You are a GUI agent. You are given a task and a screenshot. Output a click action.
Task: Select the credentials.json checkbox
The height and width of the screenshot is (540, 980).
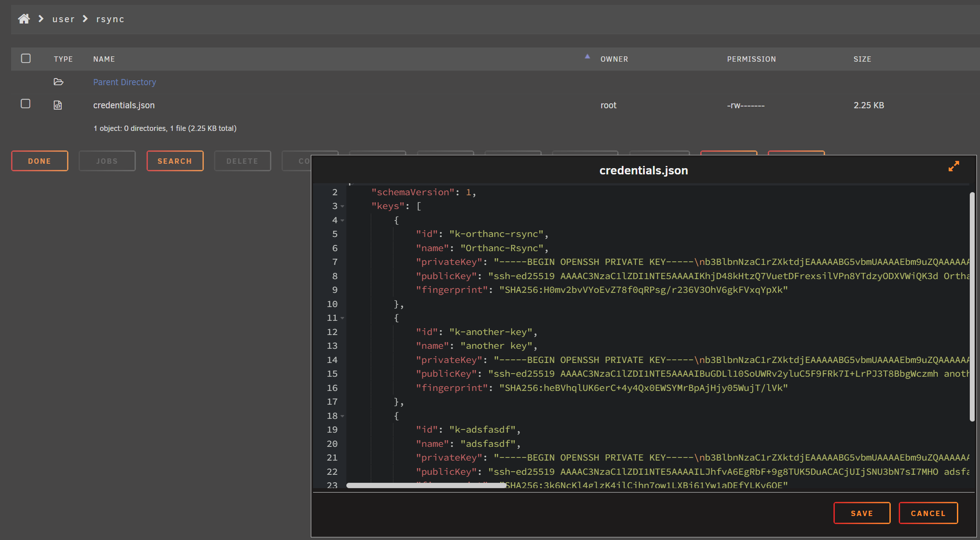tap(26, 104)
